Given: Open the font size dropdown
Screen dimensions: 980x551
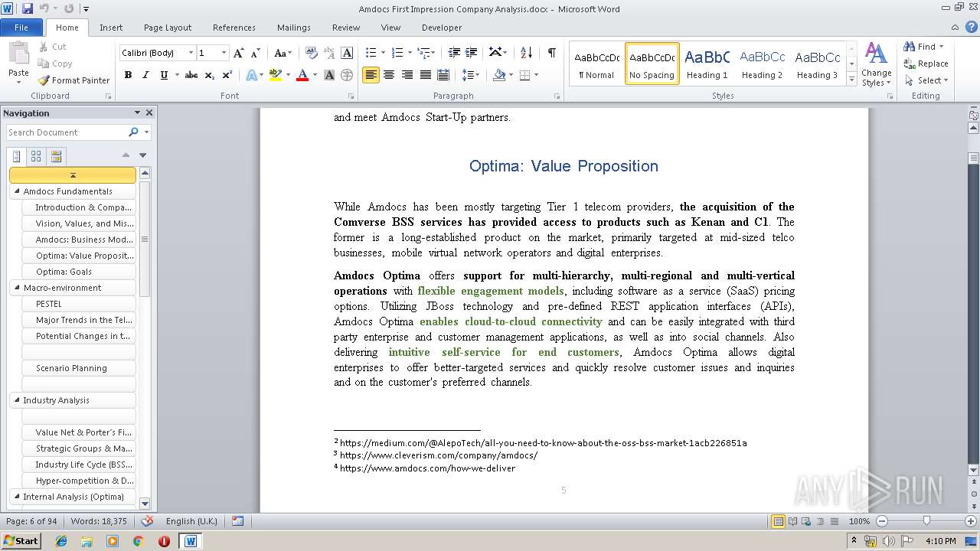Looking at the screenshot, I should click(224, 53).
